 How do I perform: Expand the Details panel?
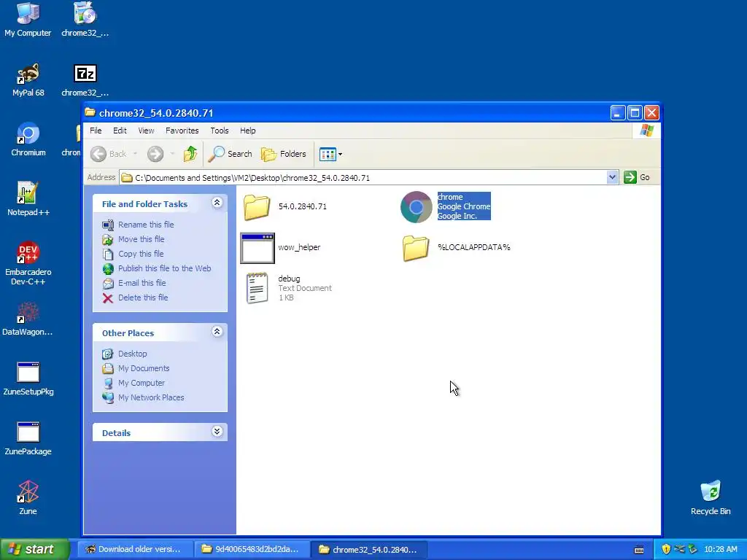[217, 432]
